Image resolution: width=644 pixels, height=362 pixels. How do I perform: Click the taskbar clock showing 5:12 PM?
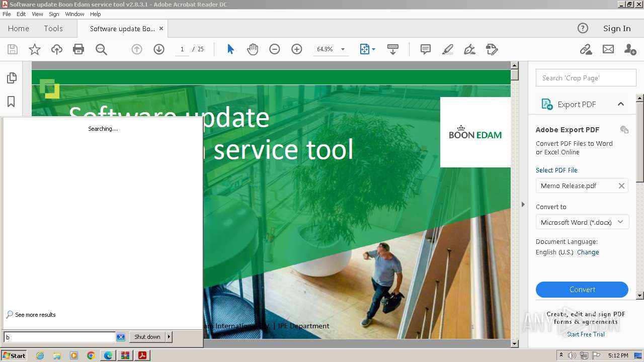click(x=618, y=355)
